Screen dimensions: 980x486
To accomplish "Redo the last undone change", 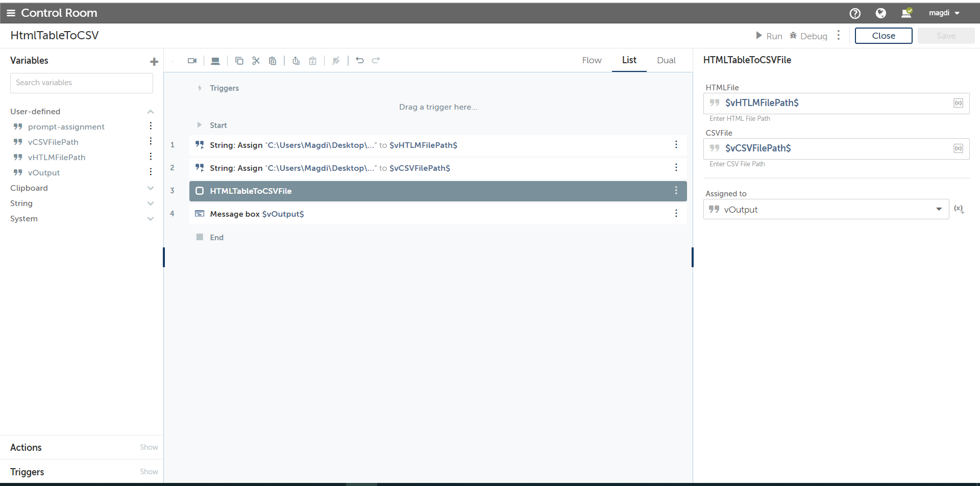I will [x=376, y=60].
